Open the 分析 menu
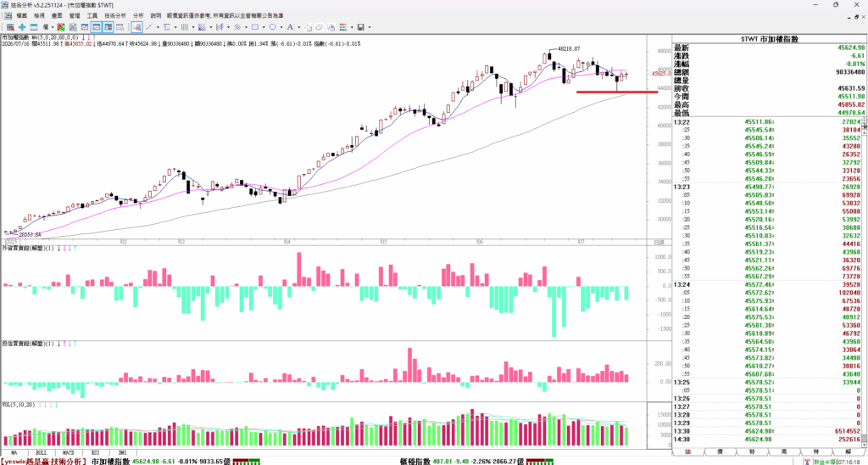Screen dimensions: 868x465 [x=138, y=16]
